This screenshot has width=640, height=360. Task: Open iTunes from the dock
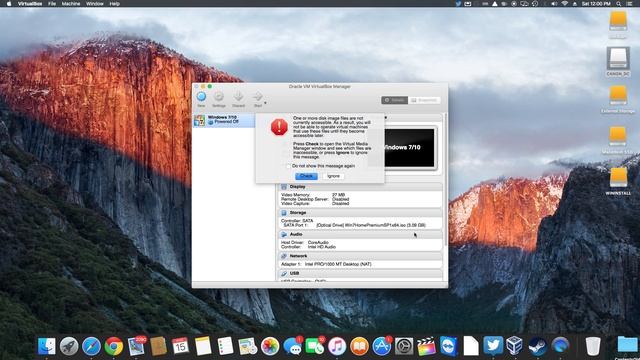click(337, 346)
